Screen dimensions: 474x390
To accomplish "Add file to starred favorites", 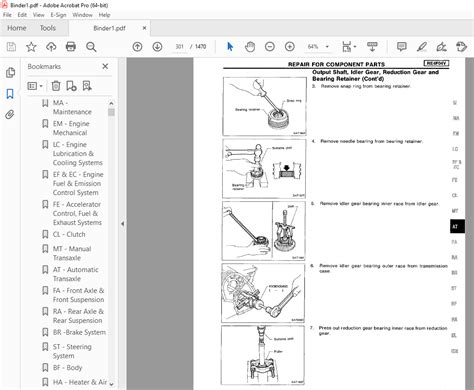I will (x=31, y=47).
